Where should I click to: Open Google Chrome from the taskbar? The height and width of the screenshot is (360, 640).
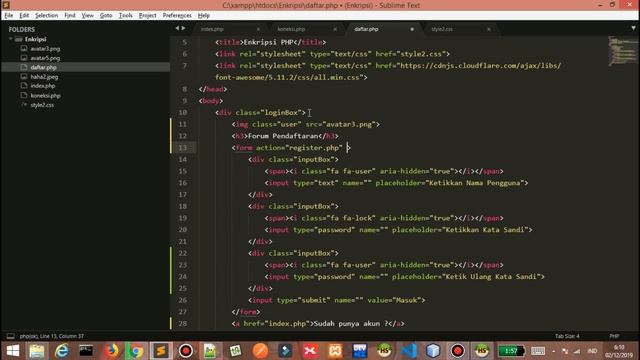[x=136, y=351]
